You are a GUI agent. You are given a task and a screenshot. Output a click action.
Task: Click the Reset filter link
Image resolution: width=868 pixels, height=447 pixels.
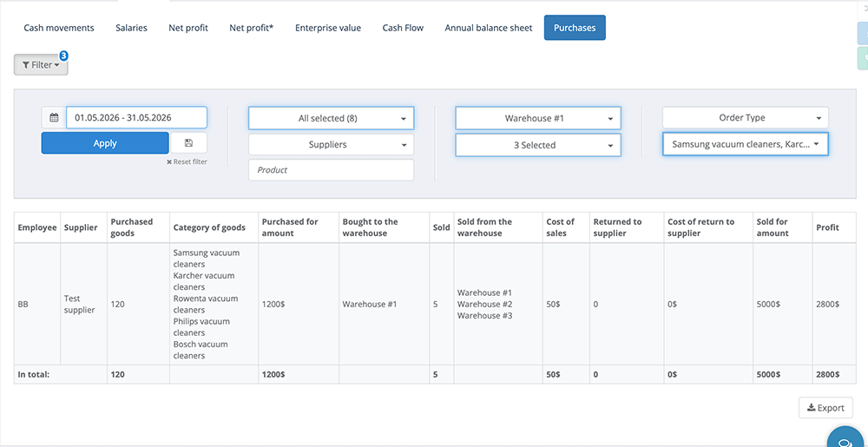pyautogui.click(x=187, y=162)
